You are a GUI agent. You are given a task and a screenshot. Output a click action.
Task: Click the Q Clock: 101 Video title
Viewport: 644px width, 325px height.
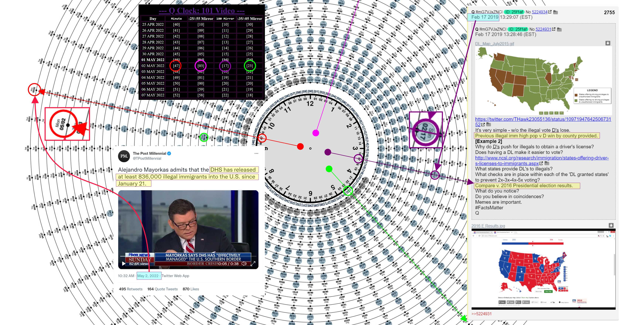pyautogui.click(x=202, y=11)
